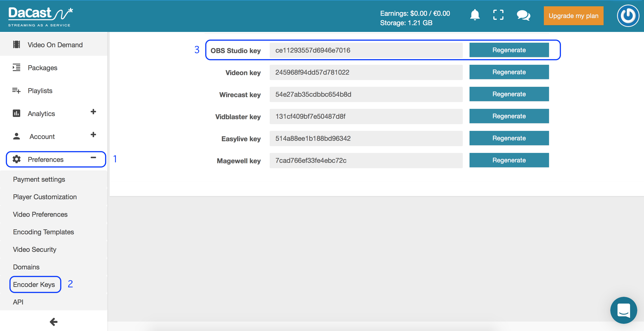Viewport: 644px width, 331px height.
Task: Open Packages section
Action: click(x=53, y=68)
